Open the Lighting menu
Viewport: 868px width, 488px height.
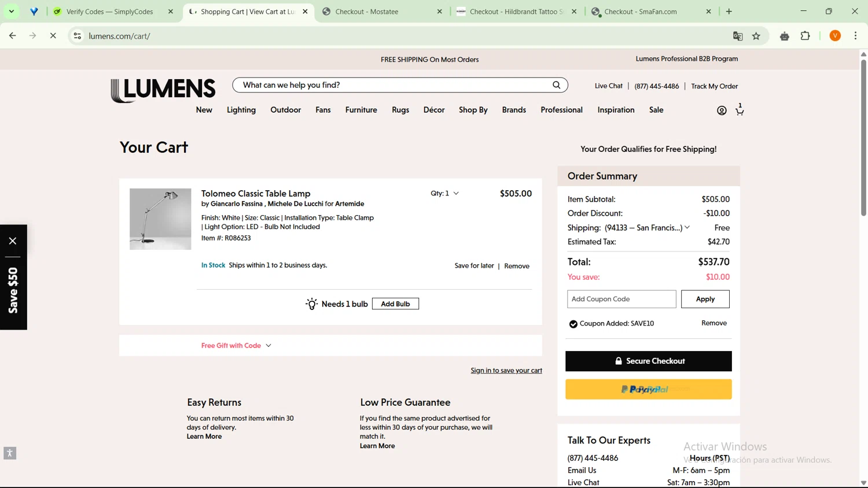tap(241, 110)
